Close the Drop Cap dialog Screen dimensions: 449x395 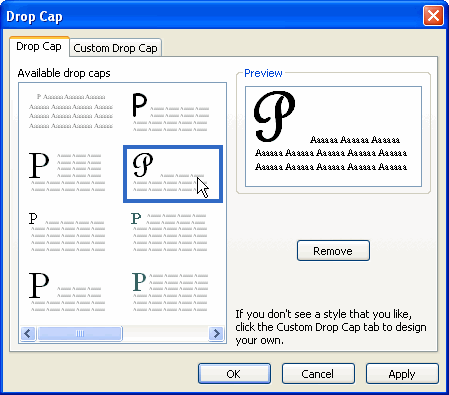click(x=433, y=15)
